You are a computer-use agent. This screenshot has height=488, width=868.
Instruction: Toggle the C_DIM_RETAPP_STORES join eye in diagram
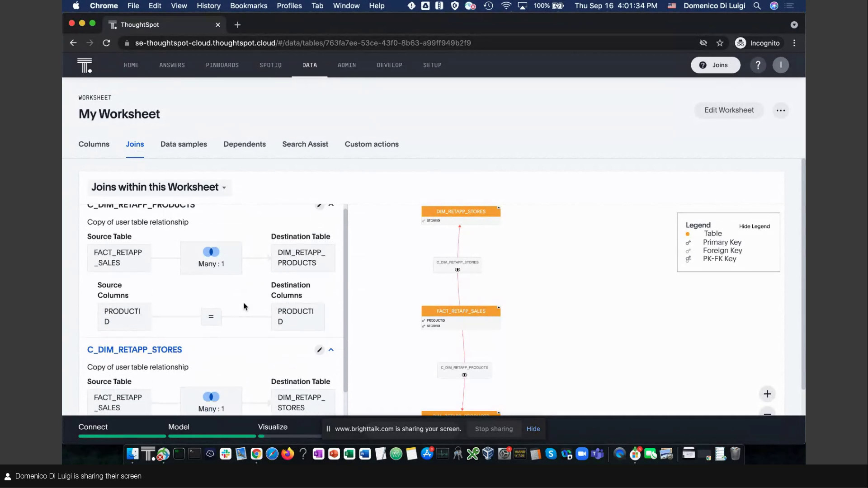point(458,270)
